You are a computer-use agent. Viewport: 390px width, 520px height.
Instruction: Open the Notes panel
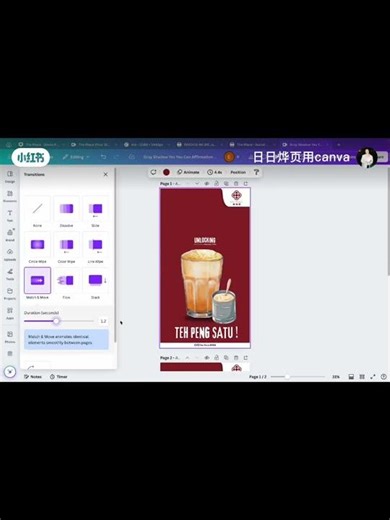(x=33, y=377)
